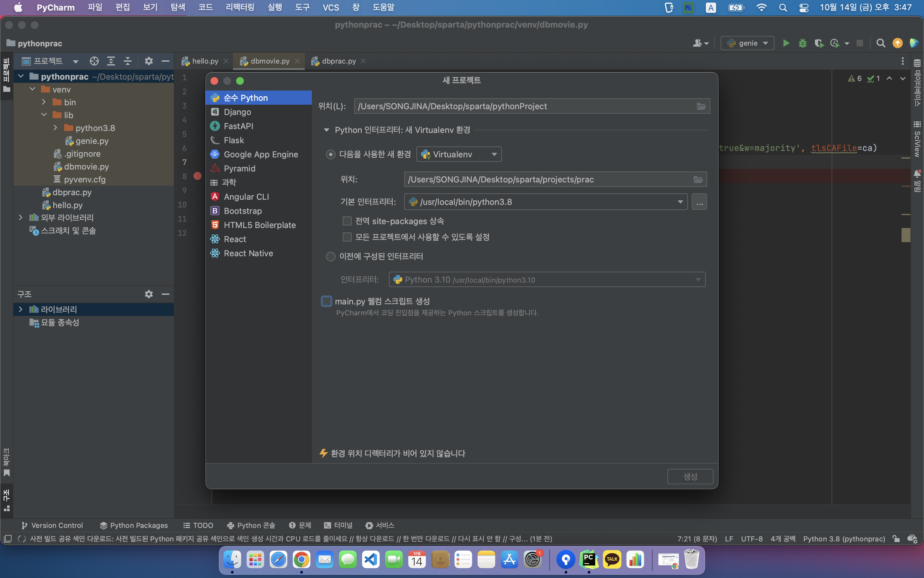924x578 pixels.
Task: Select dbprac.py in the project tree
Action: [72, 192]
